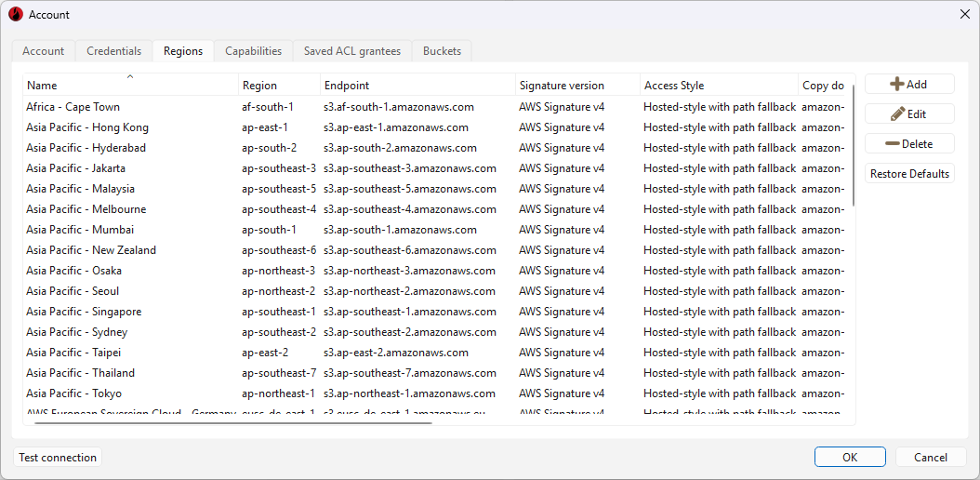Screen dimensions: 980x480
Task: Switch to the Buckets tab
Action: 442,51
